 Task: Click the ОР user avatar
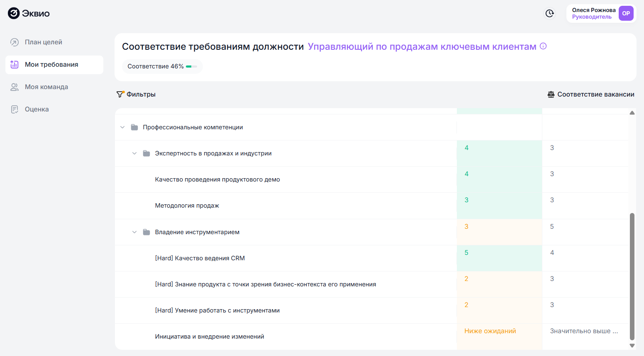pos(626,13)
